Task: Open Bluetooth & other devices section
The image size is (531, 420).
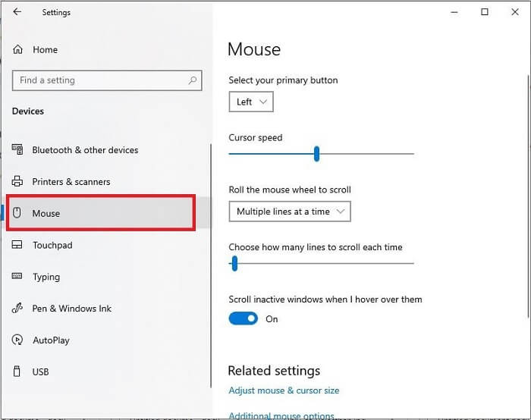Action: pyautogui.click(x=85, y=150)
